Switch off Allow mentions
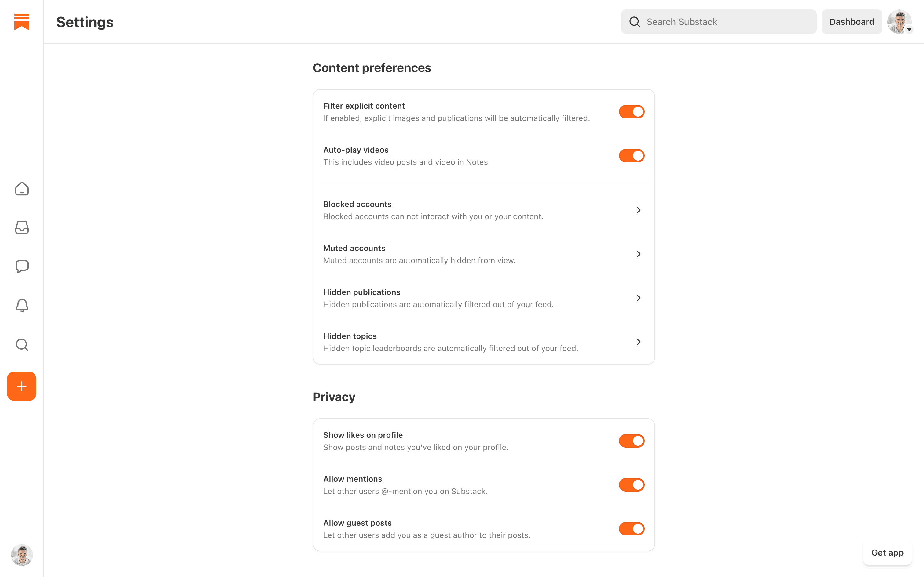The height and width of the screenshot is (577, 924). [x=632, y=485]
